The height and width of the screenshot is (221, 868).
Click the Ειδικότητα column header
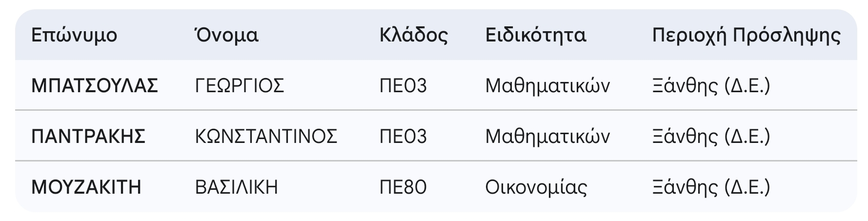pyautogui.click(x=535, y=35)
